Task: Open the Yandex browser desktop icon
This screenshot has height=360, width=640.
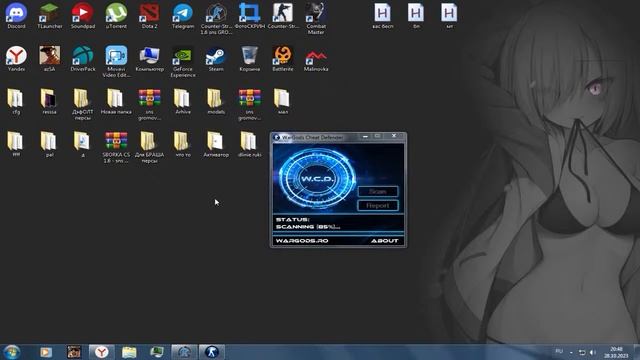Action: [x=16, y=59]
